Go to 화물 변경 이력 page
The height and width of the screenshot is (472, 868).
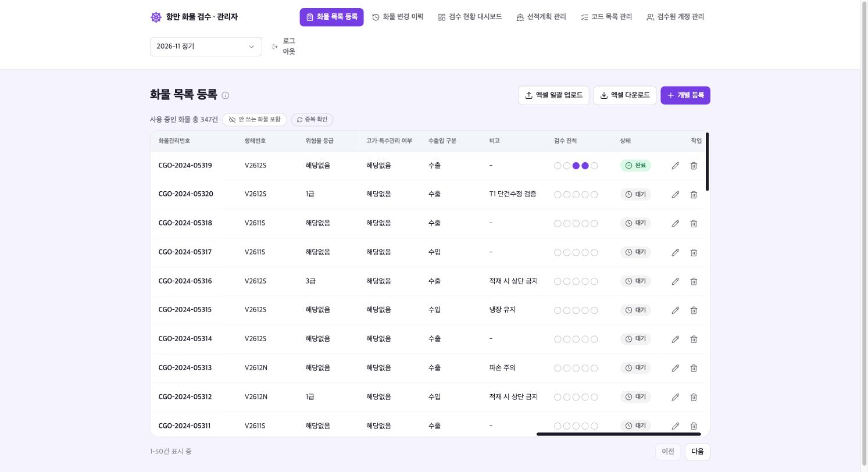tap(398, 17)
